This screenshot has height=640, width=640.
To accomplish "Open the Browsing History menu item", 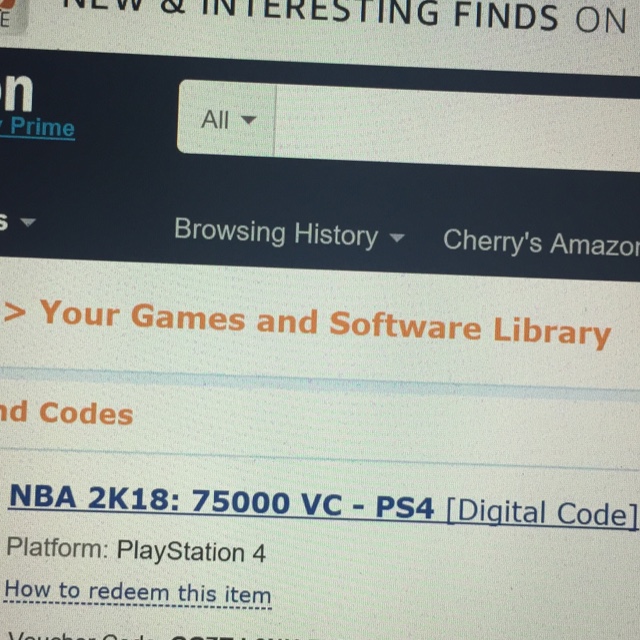I will (x=276, y=233).
